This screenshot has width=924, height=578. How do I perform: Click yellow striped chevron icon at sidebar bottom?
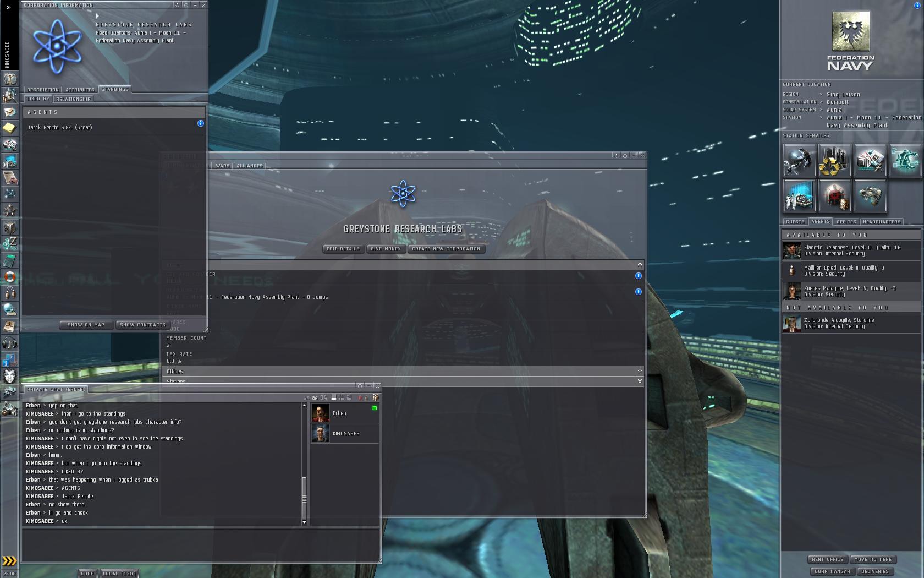pos(9,561)
